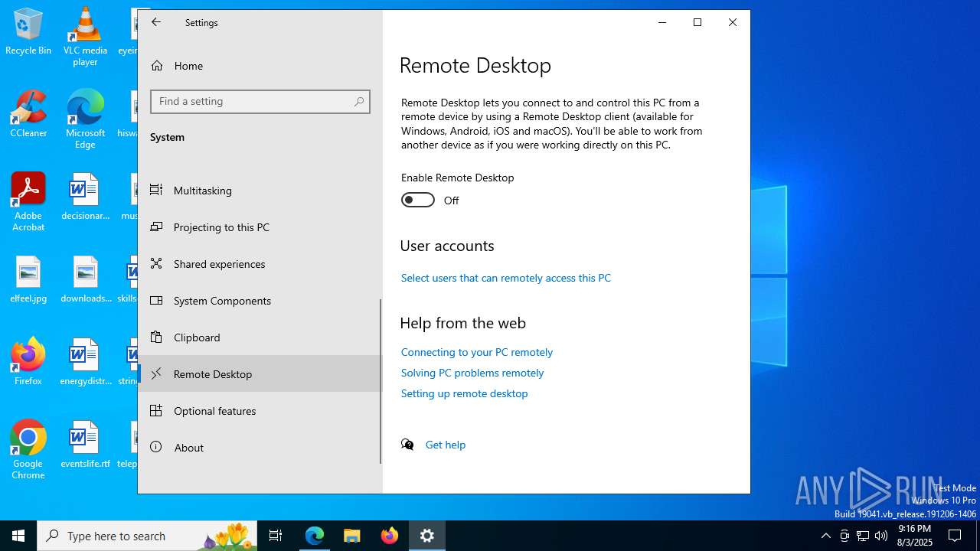Screen dimensions: 980x551
Task: Click Clipboard sidebar icon
Action: point(156,337)
